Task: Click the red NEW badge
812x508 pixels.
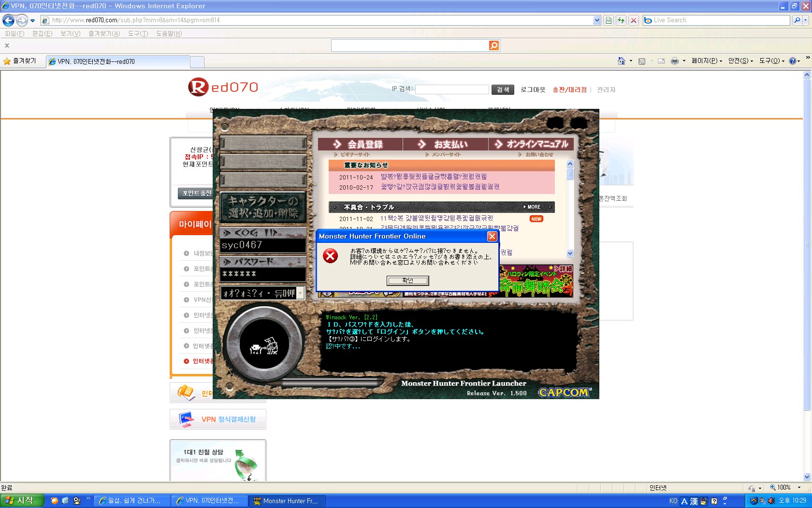Action: tap(536, 219)
